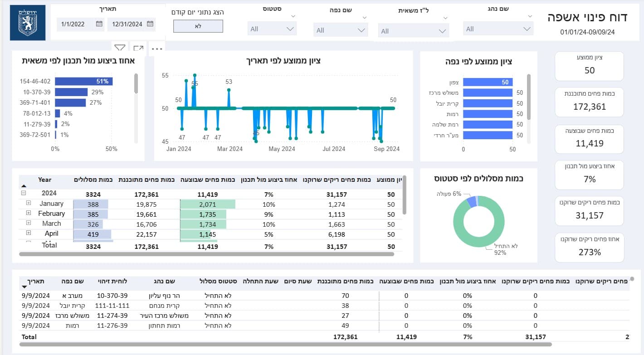Screen dimensions: 644x355
Task: Select the blue פעולה donut segment
Action: pyautogui.click(x=471, y=202)
